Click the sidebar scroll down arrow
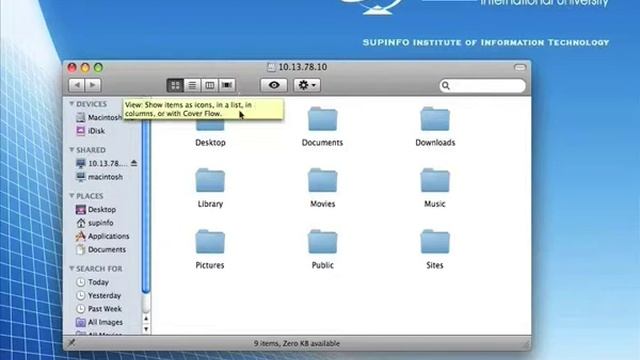 146,329
